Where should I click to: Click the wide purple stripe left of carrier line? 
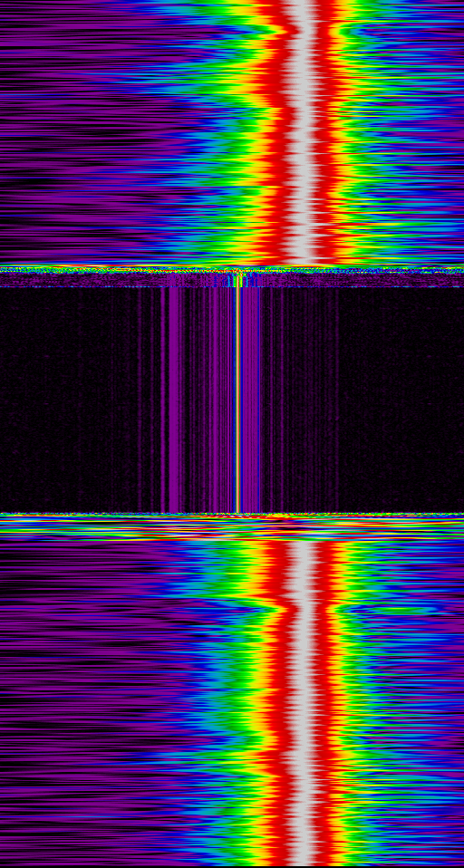tap(174, 399)
